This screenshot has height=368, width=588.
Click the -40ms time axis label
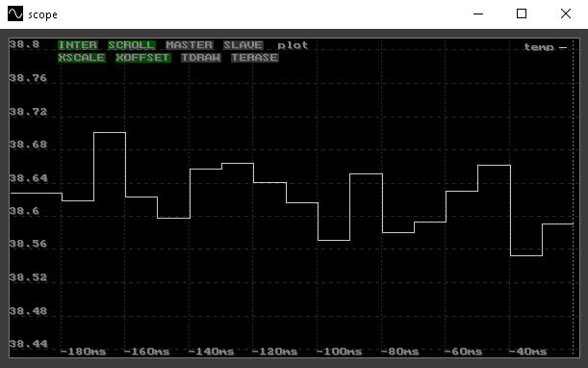527,352
